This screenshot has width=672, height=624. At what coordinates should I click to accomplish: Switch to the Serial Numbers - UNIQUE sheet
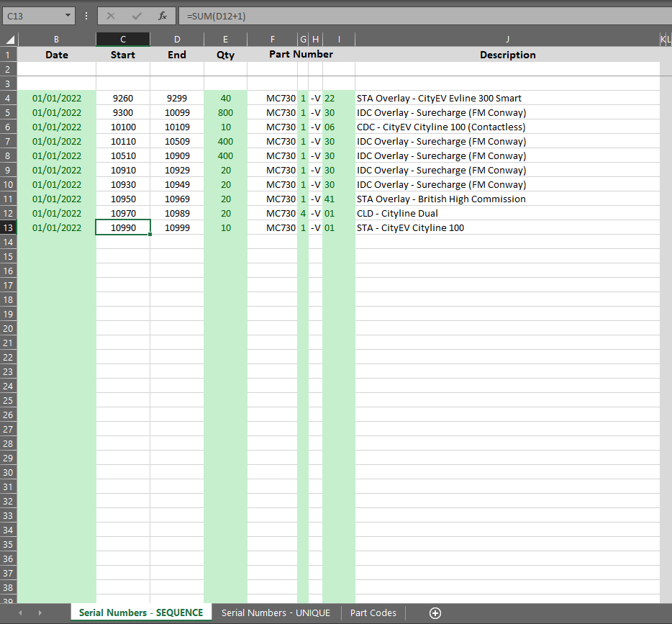(x=276, y=612)
